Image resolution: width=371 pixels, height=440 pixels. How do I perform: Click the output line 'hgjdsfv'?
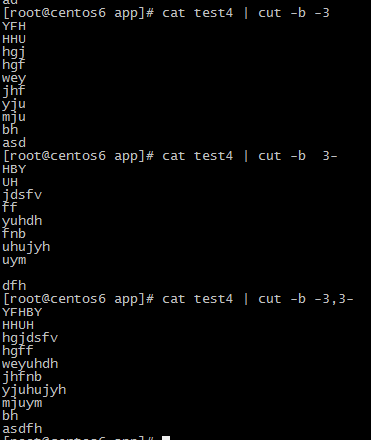pyautogui.click(x=30, y=338)
